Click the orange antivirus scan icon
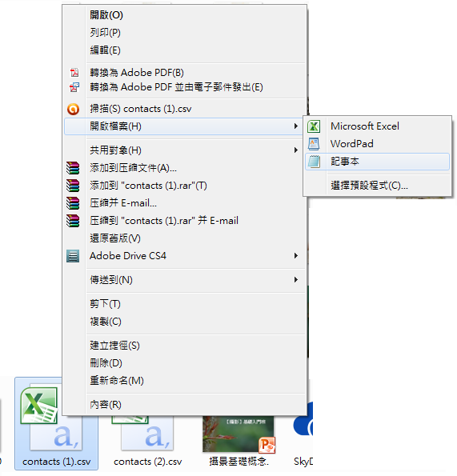This screenshot has height=476, width=457. pos(73,109)
